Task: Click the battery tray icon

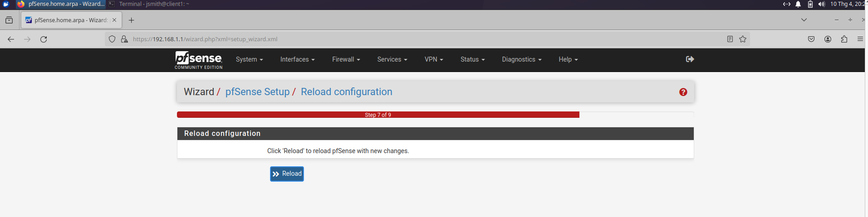Action: pyautogui.click(x=810, y=4)
